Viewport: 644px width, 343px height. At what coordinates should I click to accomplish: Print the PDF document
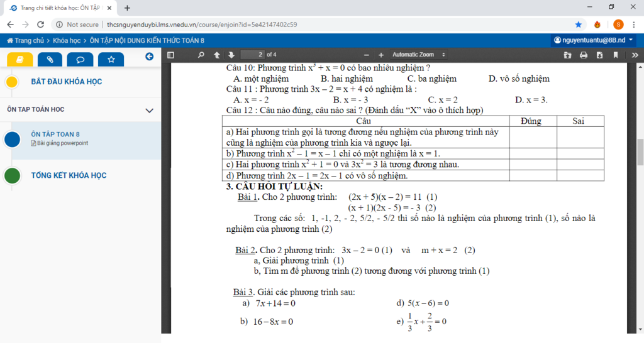[583, 55]
